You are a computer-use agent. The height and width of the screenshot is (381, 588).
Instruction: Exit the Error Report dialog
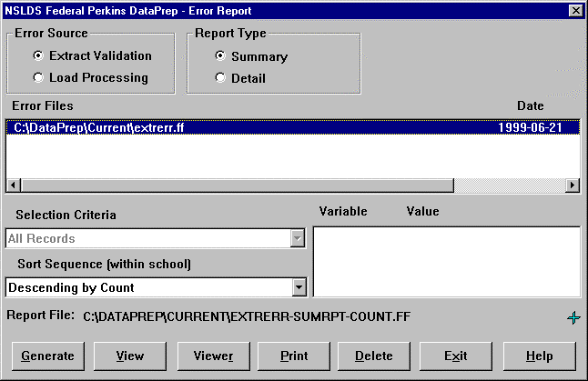pos(456,356)
